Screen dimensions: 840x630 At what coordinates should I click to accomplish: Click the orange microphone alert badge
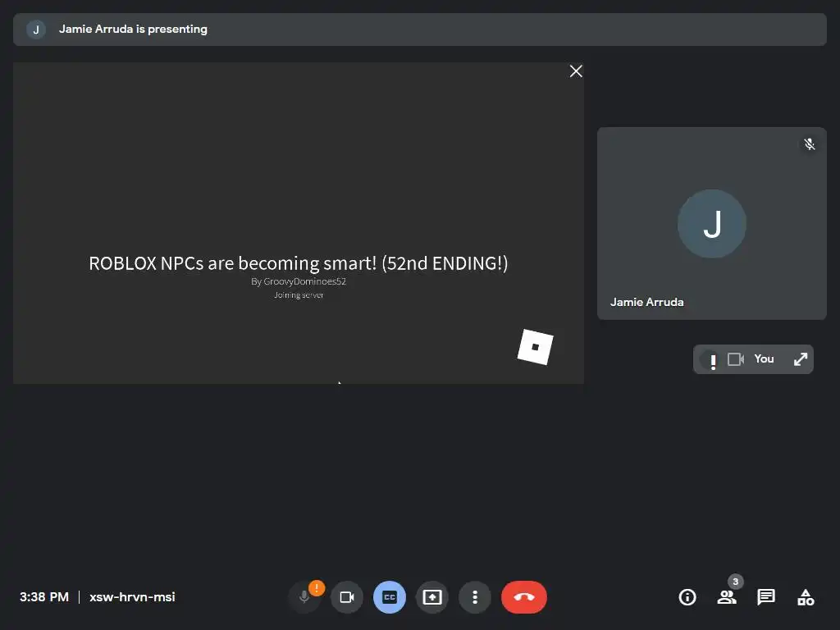point(317,588)
